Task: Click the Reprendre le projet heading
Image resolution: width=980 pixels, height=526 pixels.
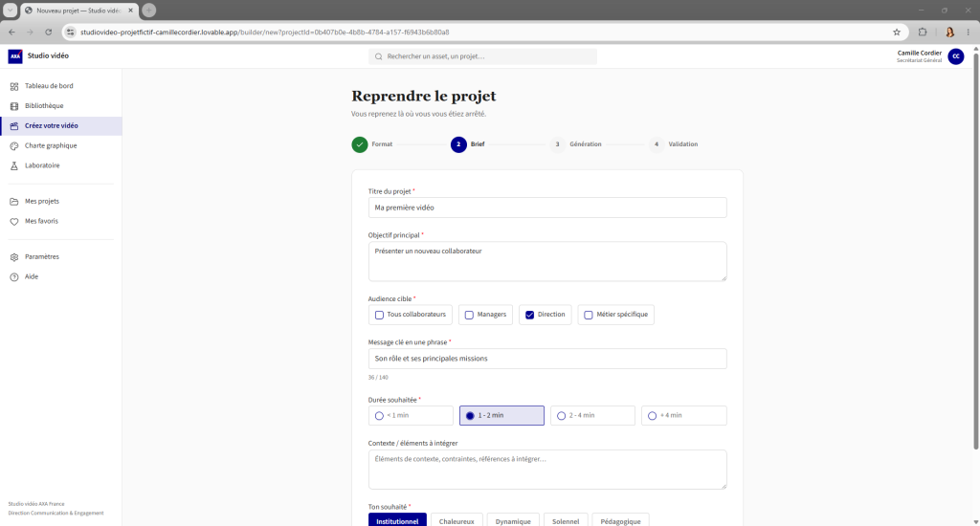Action: click(x=424, y=97)
